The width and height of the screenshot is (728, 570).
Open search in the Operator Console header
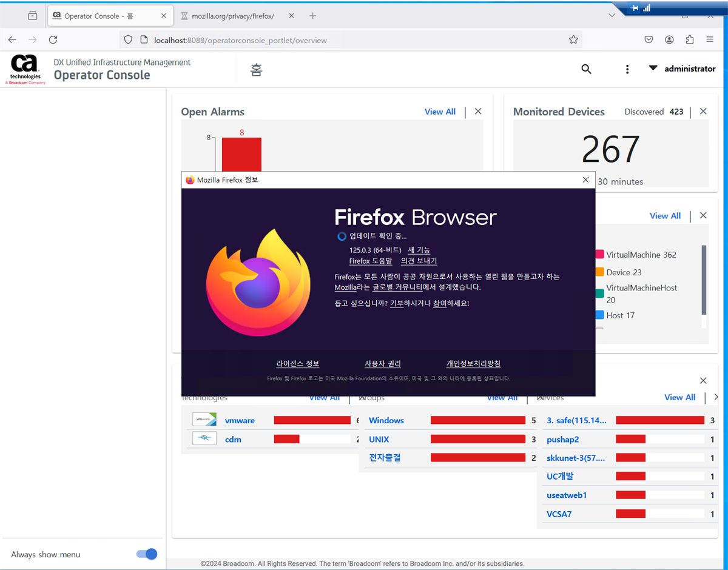tap(586, 69)
